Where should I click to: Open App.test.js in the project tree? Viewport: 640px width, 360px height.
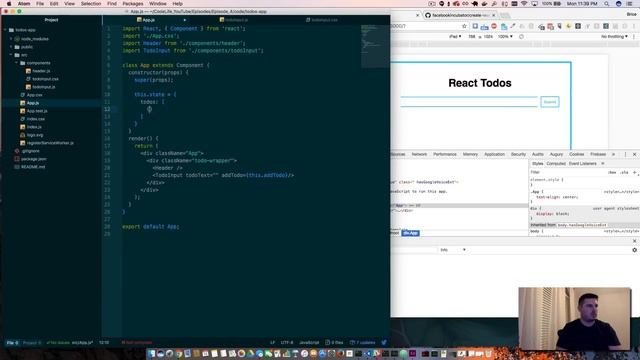pos(37,111)
